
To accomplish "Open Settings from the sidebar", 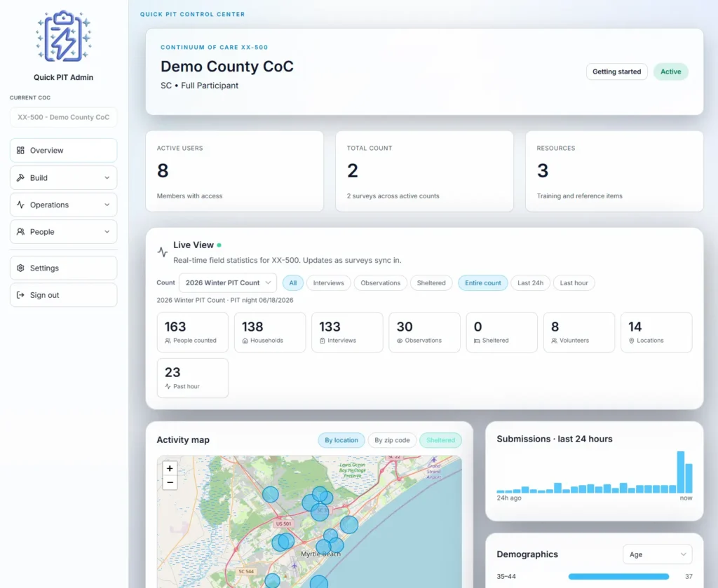I will coord(63,268).
